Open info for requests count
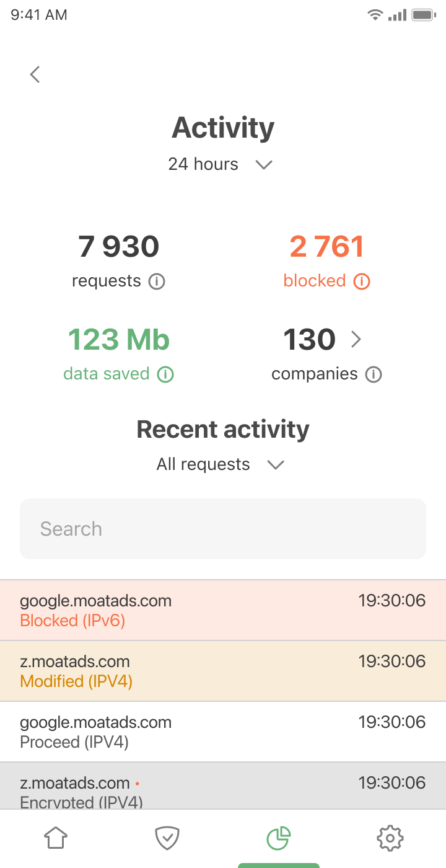This screenshot has height=868, width=446. pyautogui.click(x=157, y=282)
